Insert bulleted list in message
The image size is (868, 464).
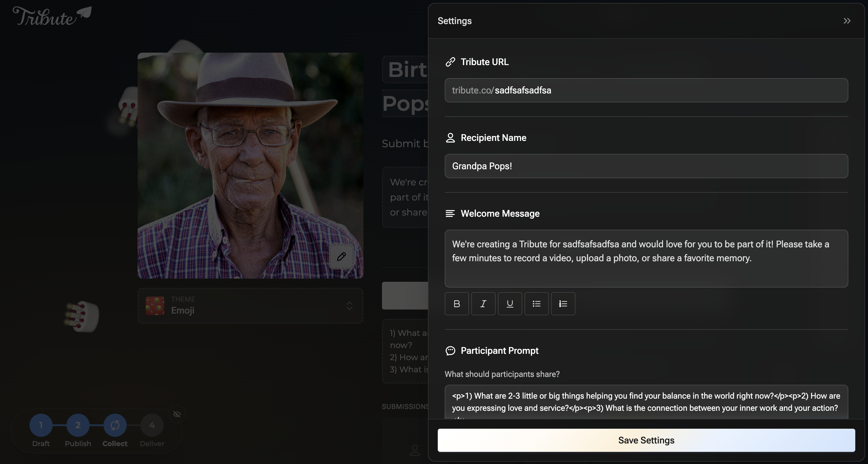pyautogui.click(x=536, y=303)
